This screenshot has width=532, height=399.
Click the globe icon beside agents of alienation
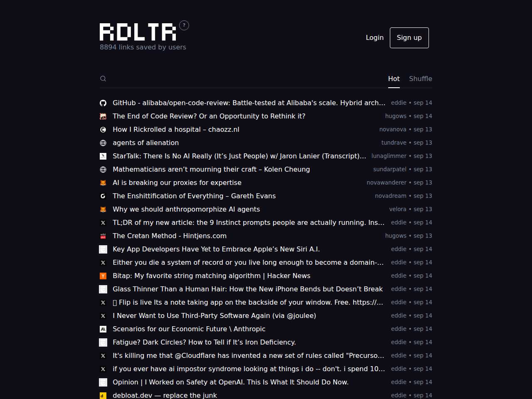pos(103,143)
